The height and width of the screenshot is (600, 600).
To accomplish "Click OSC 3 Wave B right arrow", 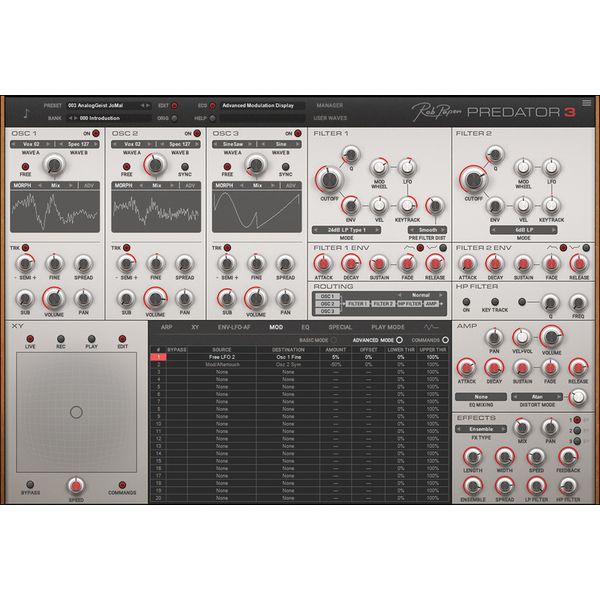I will [297, 144].
